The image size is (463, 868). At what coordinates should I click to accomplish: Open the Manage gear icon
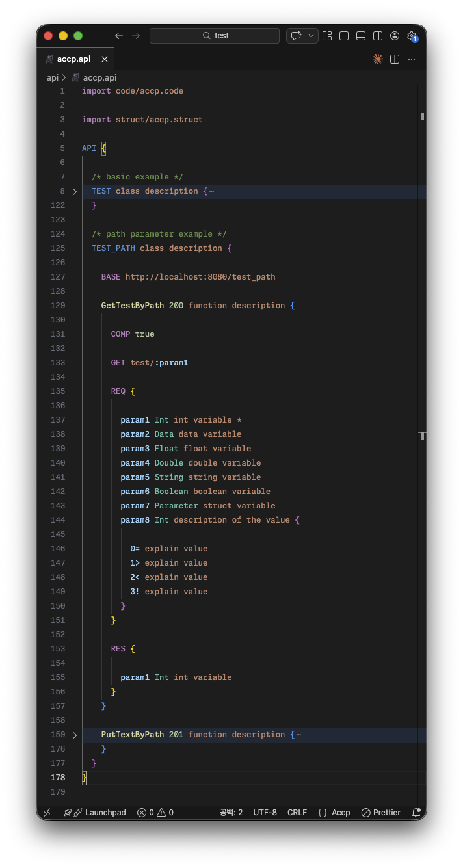(x=412, y=36)
